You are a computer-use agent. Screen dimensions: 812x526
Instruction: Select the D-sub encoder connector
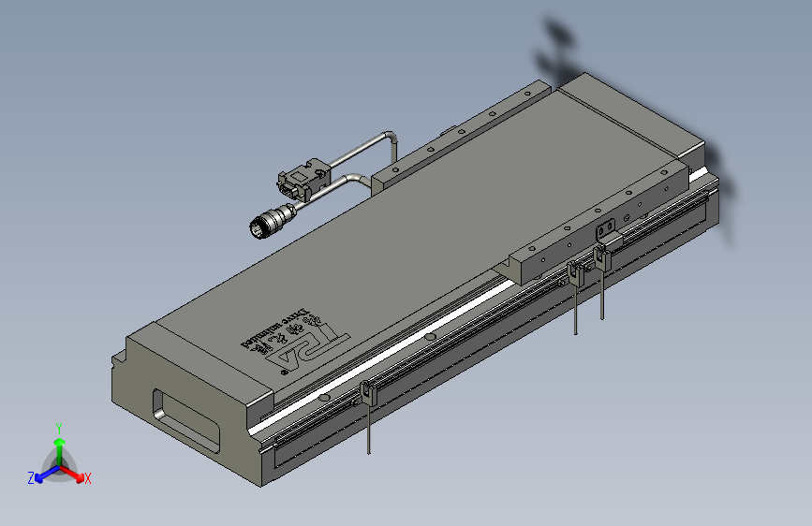[303, 180]
